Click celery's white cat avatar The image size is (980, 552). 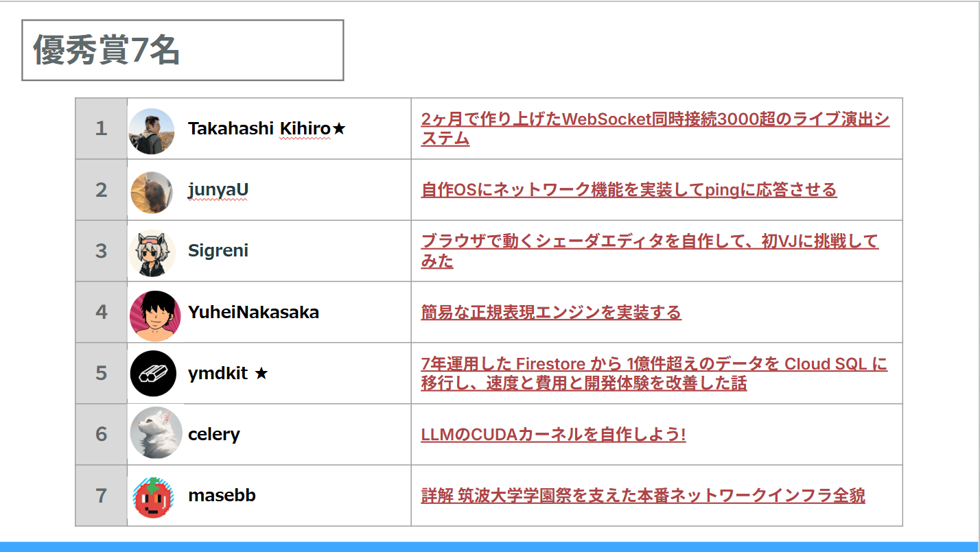pos(152,434)
